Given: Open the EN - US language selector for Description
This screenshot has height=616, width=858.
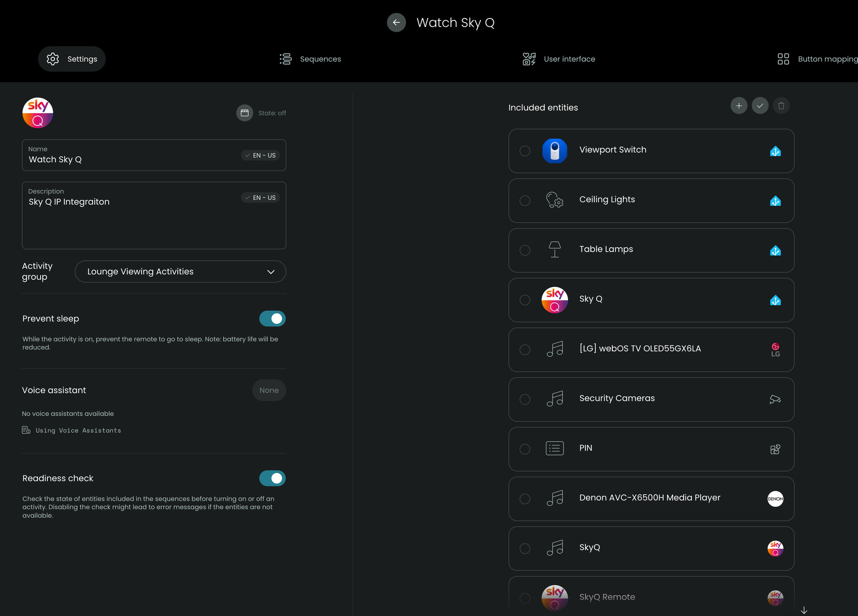Looking at the screenshot, I should coord(261,198).
